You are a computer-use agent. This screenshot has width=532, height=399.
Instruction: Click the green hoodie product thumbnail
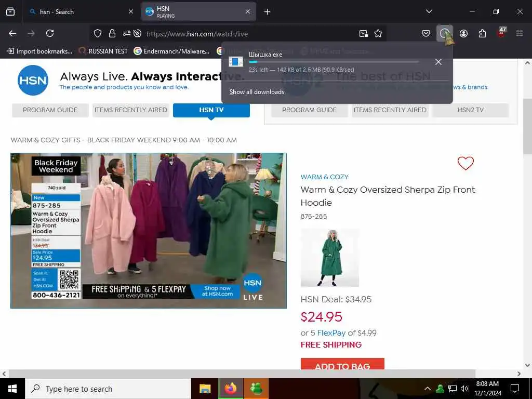pos(330,258)
